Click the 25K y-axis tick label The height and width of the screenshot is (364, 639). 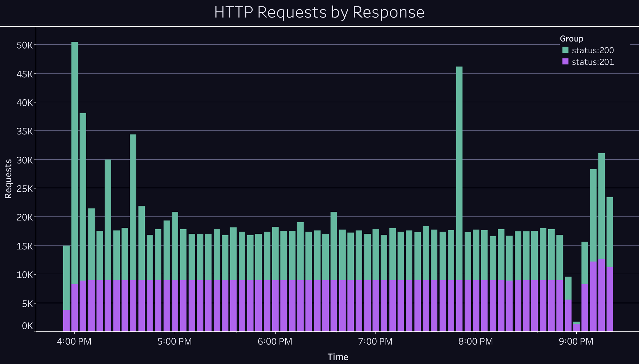point(24,188)
